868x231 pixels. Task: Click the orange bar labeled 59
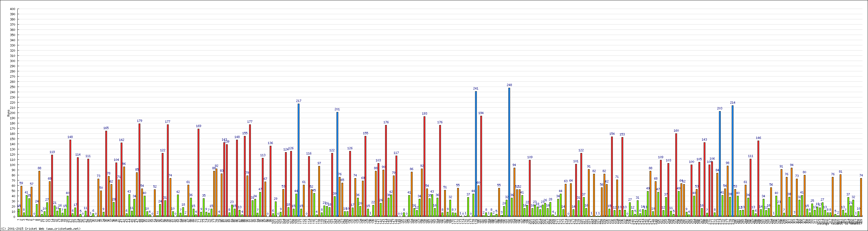coord(21,202)
